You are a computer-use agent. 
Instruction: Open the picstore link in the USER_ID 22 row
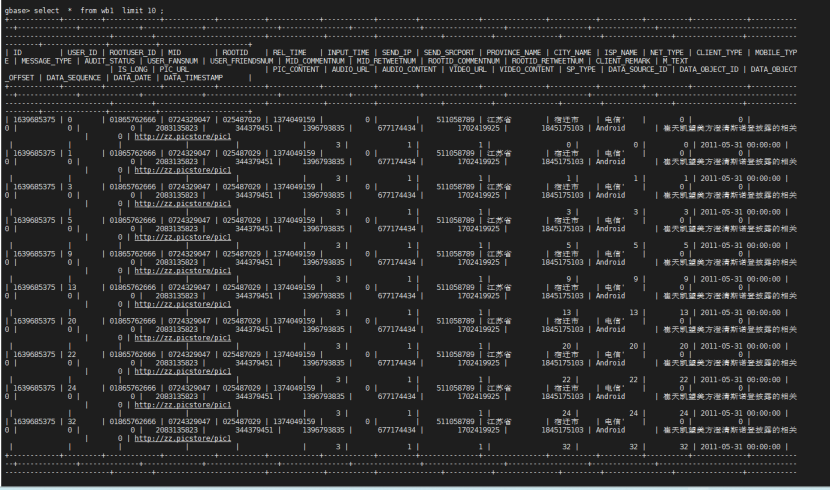coord(183,371)
